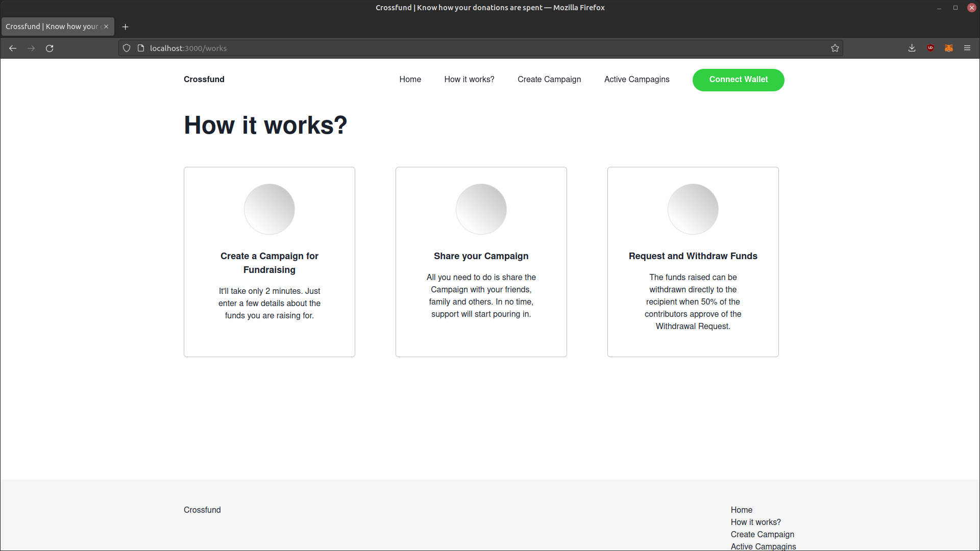
Task: Click the Request and Withdraw Funds title
Action: (693, 256)
